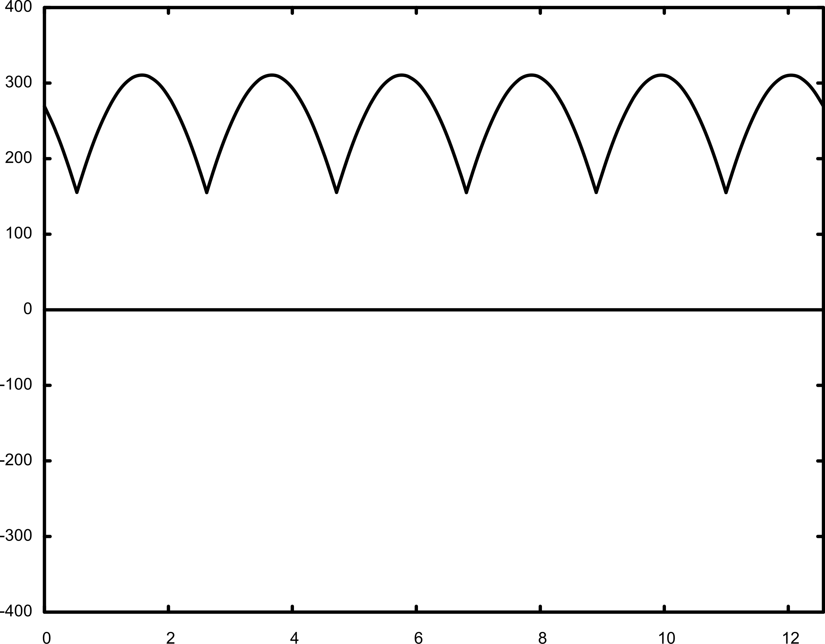Click the y-axis label 100
825x644 pixels.
coord(18,234)
